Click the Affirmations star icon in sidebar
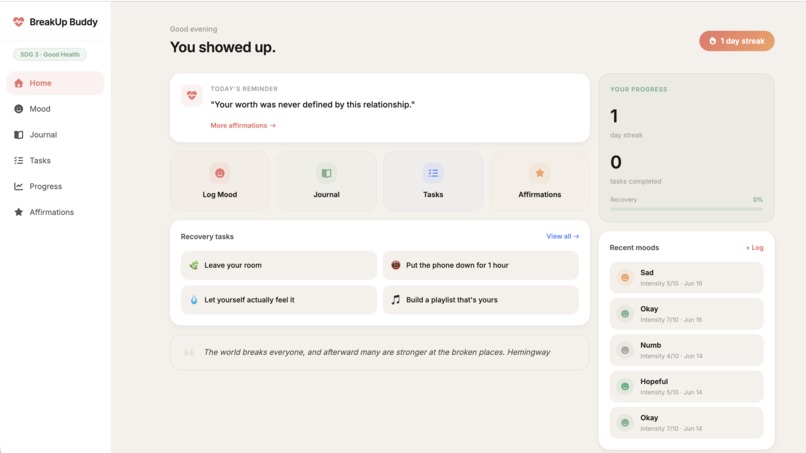 point(19,212)
